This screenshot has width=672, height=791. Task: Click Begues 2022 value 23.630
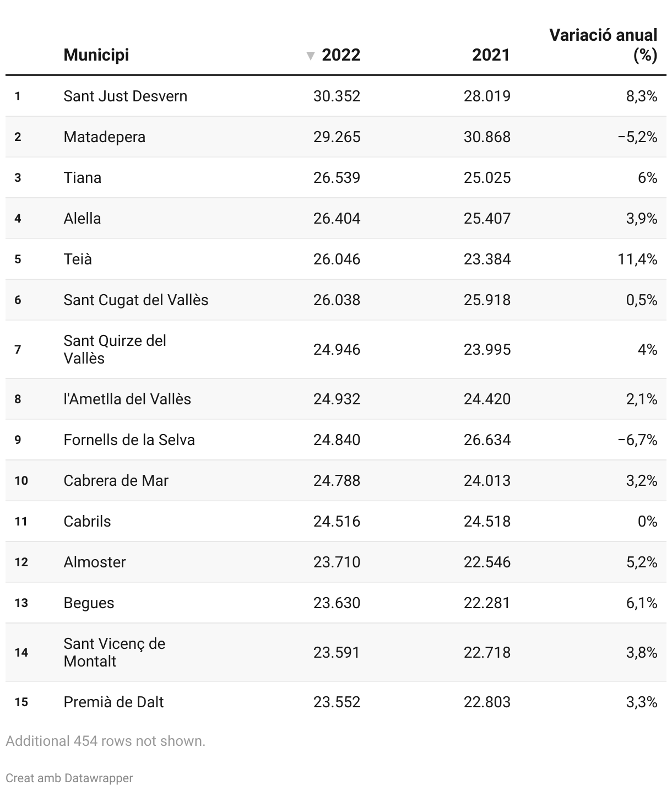pyautogui.click(x=337, y=603)
